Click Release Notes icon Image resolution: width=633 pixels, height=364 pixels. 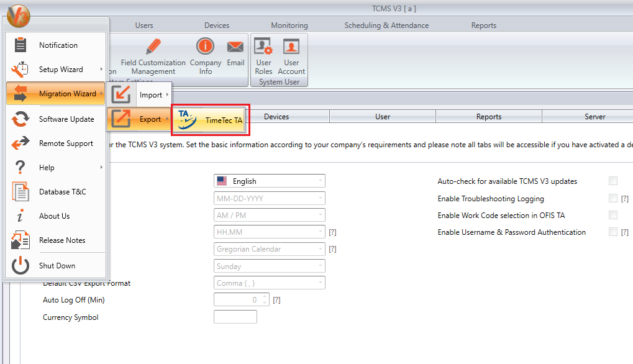pyautogui.click(x=20, y=240)
